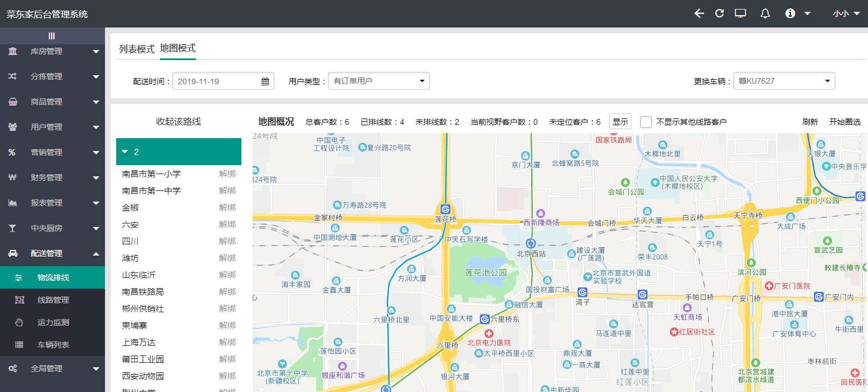
Task: Click the 分拣管理 shuffle icon
Action: (x=12, y=76)
